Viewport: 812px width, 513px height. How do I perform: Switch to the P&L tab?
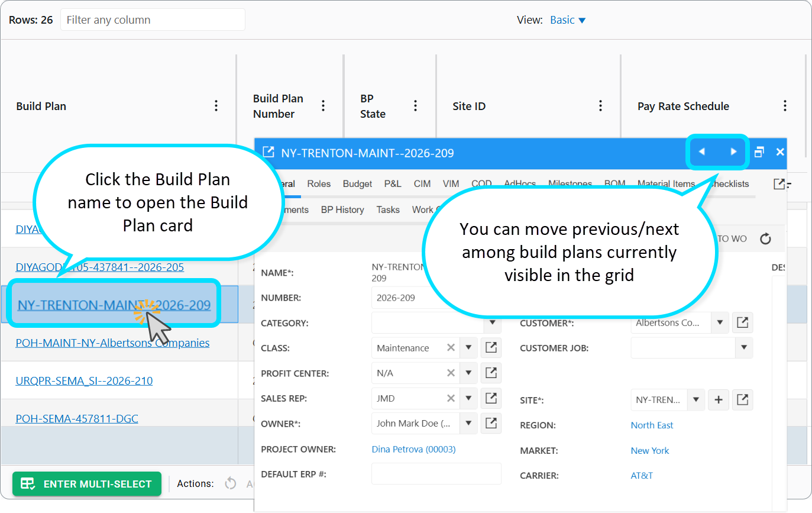[393, 184]
